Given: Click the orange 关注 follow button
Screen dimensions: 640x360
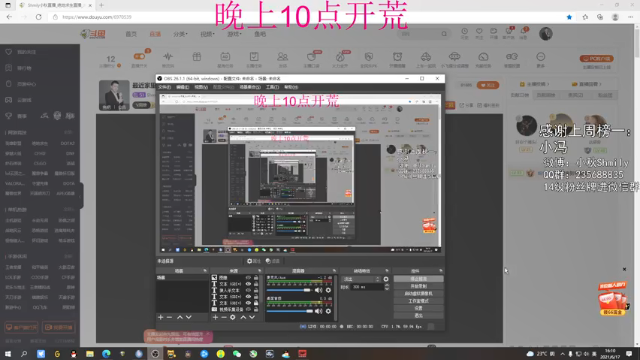Looking at the screenshot, I should coord(488,85).
